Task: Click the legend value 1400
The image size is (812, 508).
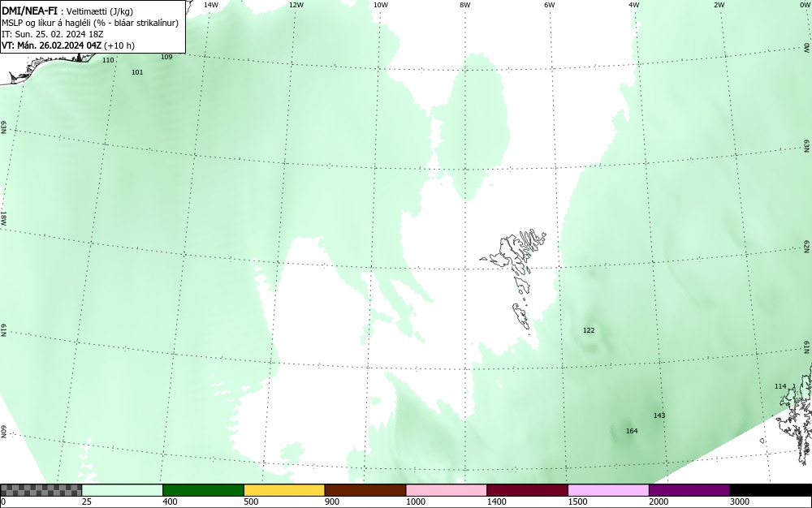Action: point(496,502)
